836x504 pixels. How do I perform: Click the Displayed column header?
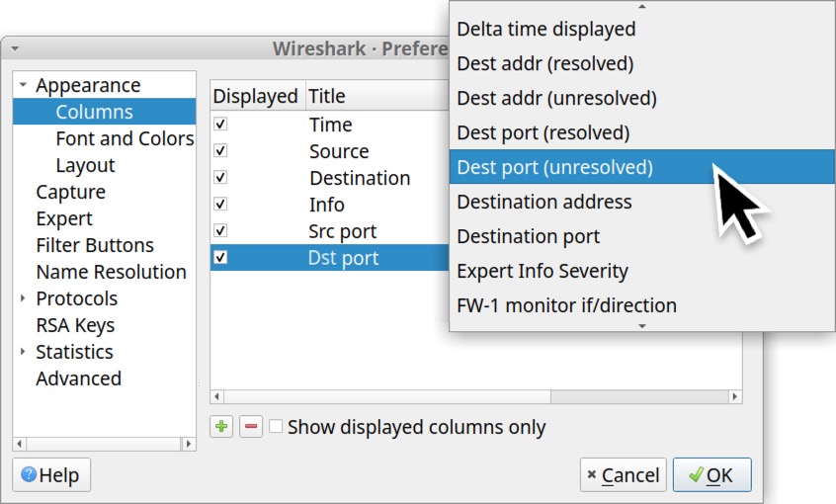[258, 96]
